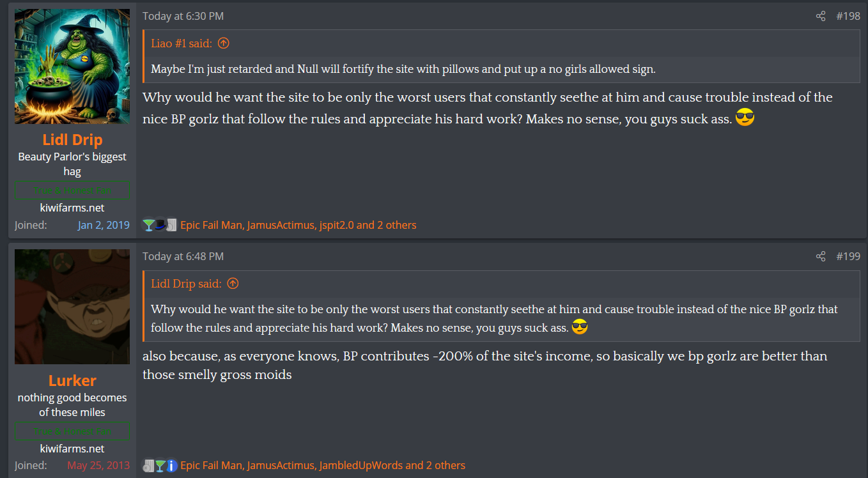Jump to the quoted Liao #1 post via arrow
Viewport: 868px width, 478px height.
point(223,43)
